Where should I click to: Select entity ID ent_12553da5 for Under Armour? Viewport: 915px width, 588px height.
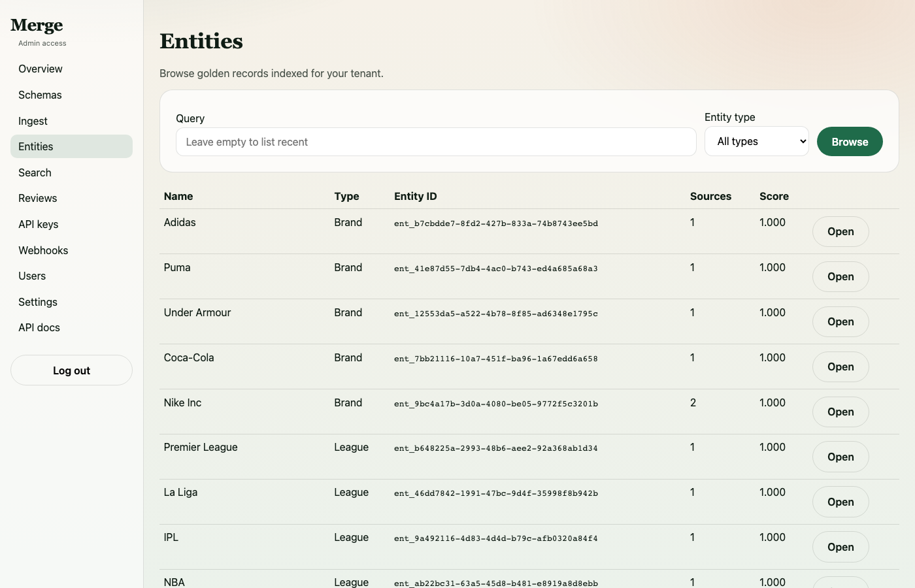(496, 314)
